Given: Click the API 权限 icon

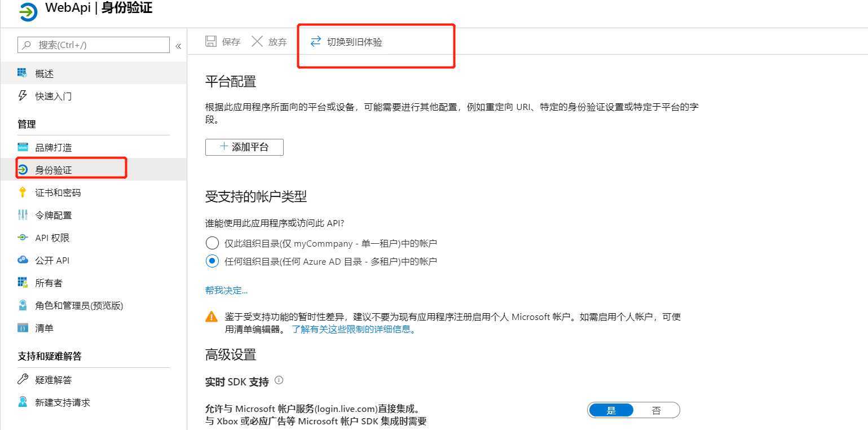Looking at the screenshot, I should 23,238.
